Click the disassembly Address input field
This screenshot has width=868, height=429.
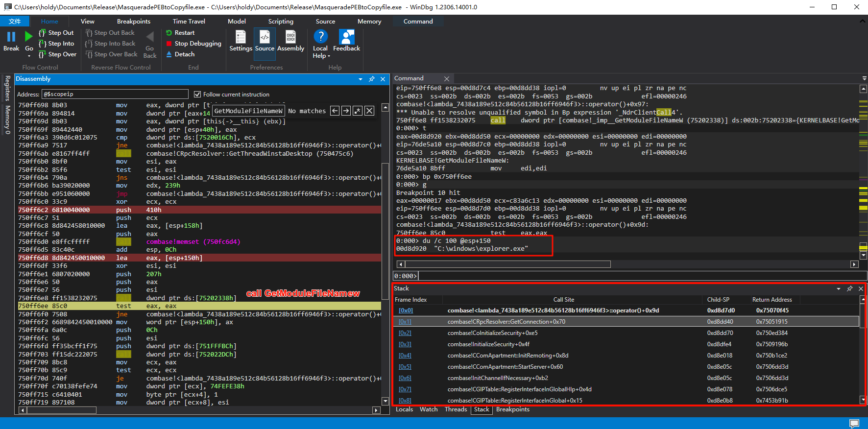pos(115,94)
